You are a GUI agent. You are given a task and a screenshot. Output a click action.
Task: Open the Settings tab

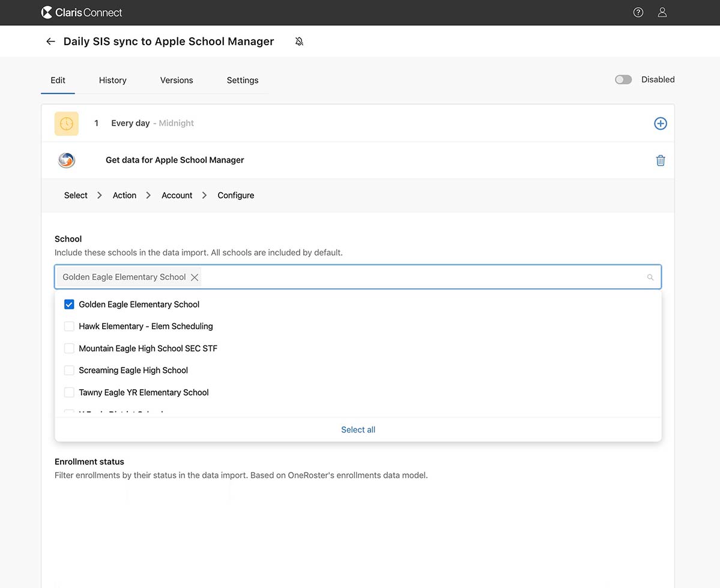243,80
